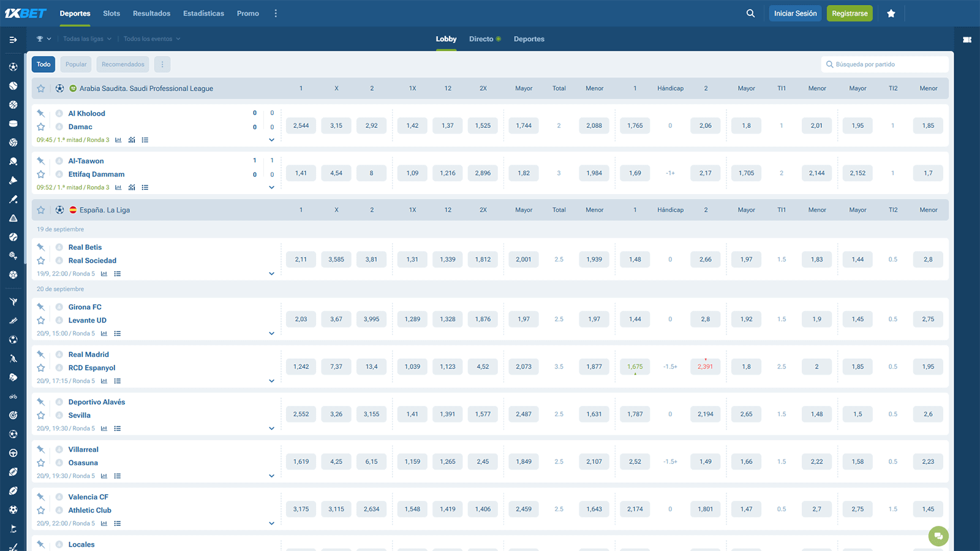Open the search magnifier in top bar
This screenshot has height=551, width=980.
pos(750,13)
